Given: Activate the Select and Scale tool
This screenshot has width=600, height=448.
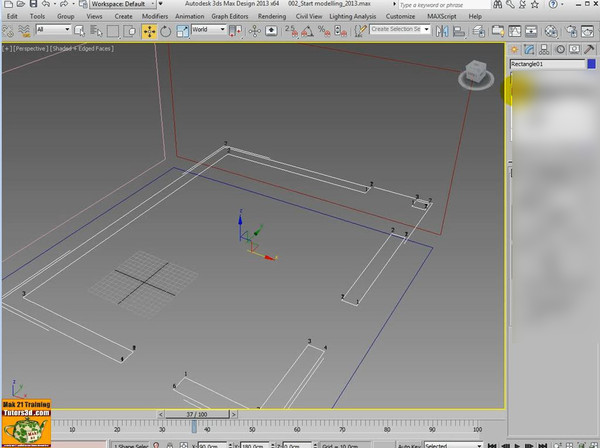Looking at the screenshot, I should pos(182,31).
